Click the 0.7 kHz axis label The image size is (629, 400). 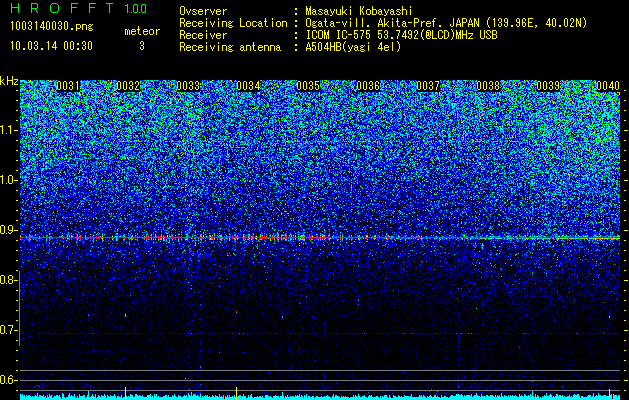[8, 330]
